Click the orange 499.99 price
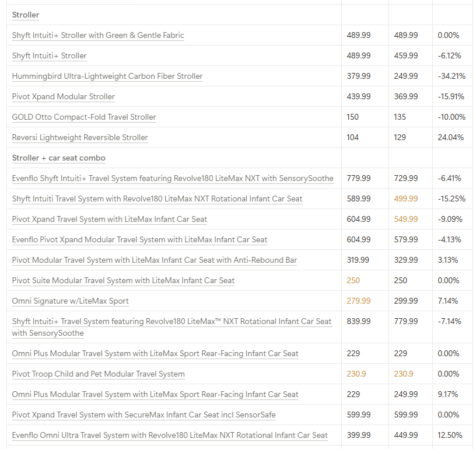 tap(406, 199)
